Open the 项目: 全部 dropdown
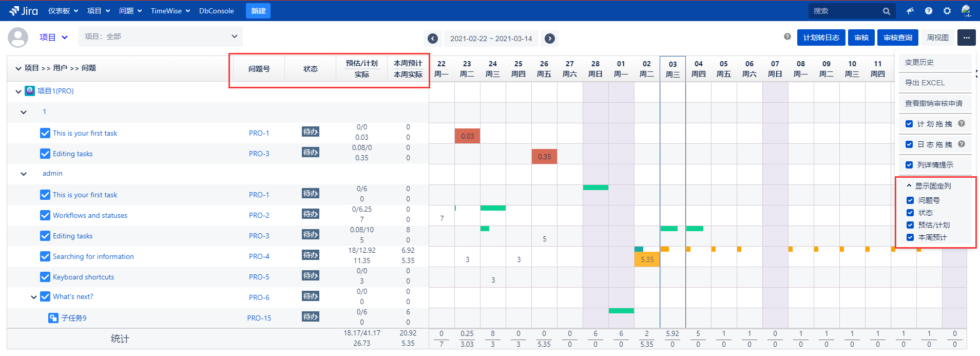980x356 pixels. 161,36
